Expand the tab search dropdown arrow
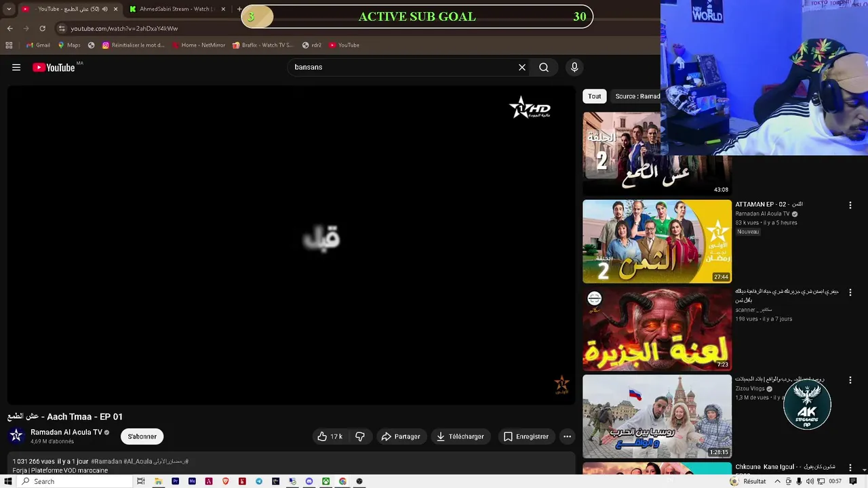 pyautogui.click(x=9, y=9)
